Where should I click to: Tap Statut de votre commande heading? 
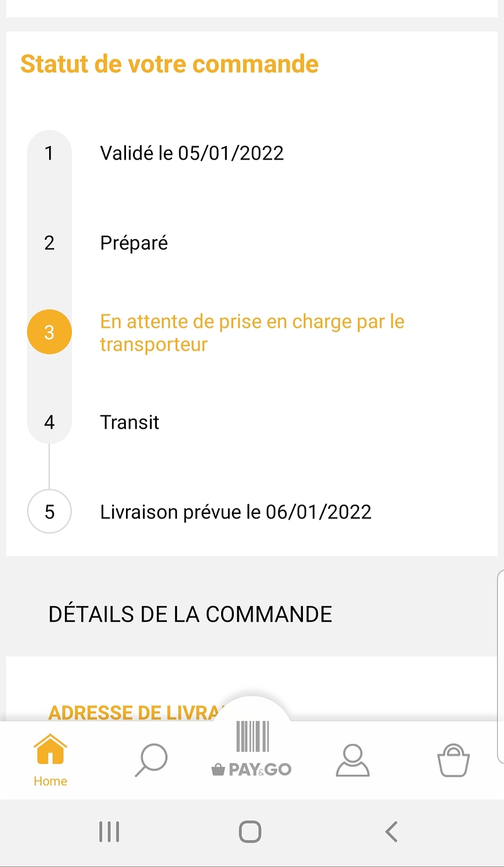click(169, 64)
